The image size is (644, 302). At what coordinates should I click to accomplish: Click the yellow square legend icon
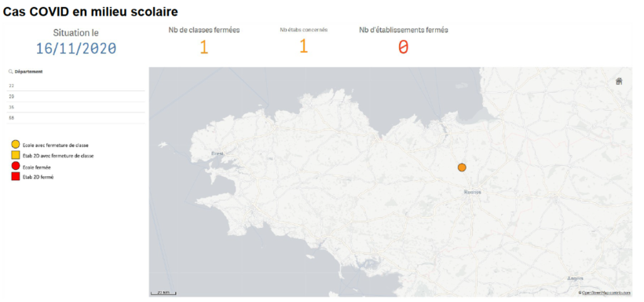(15, 156)
